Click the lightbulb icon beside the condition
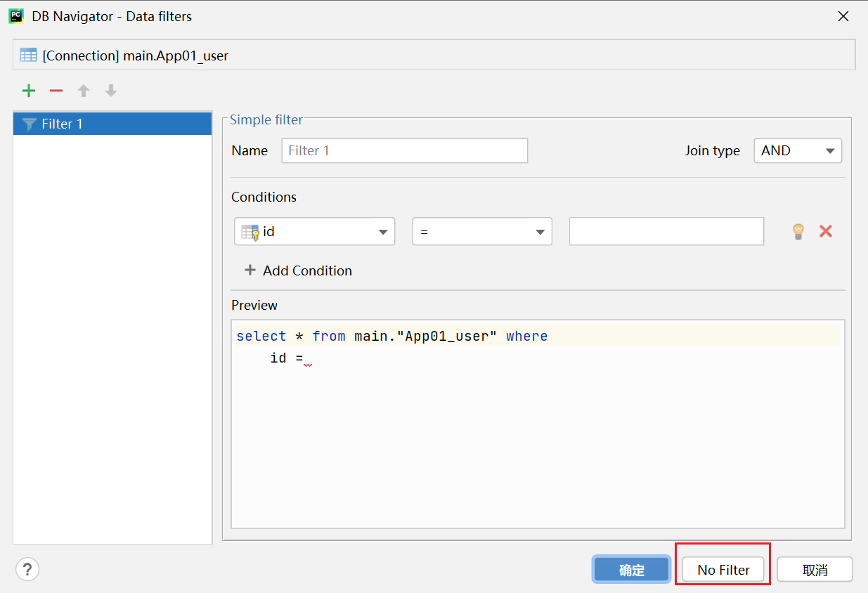Viewport: 868px width, 593px height. [798, 231]
